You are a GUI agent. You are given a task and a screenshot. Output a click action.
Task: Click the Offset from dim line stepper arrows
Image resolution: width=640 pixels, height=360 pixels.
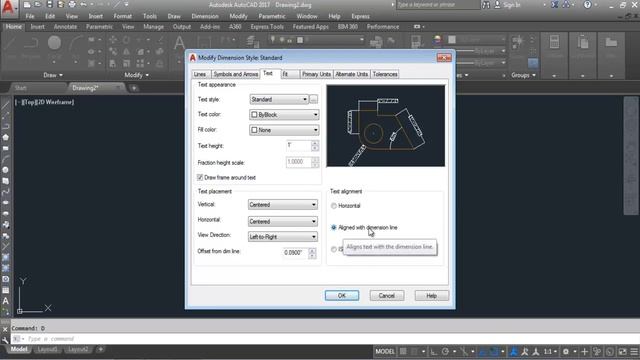click(x=312, y=253)
